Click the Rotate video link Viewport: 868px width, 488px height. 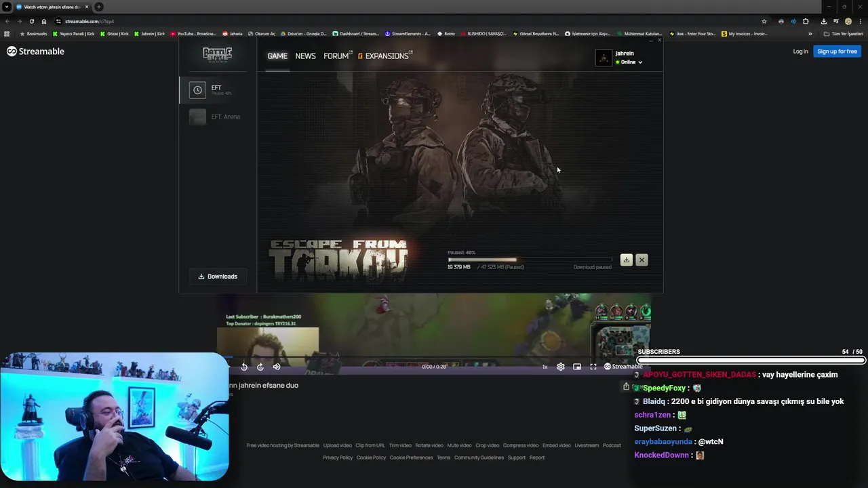tap(429, 445)
